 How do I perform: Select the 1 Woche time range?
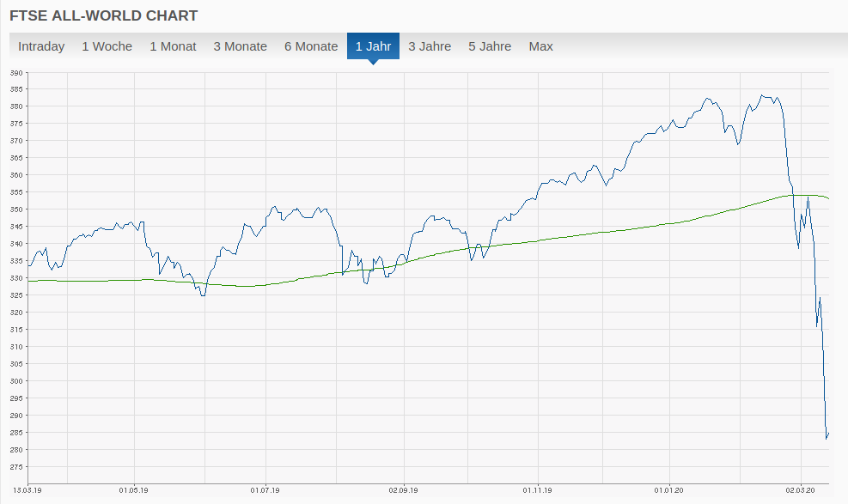point(107,46)
